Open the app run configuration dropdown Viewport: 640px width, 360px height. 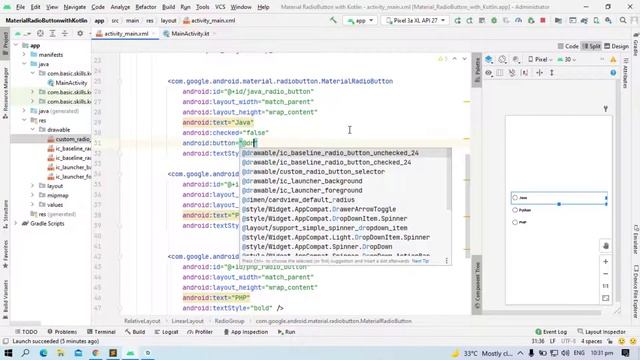tap(360, 20)
